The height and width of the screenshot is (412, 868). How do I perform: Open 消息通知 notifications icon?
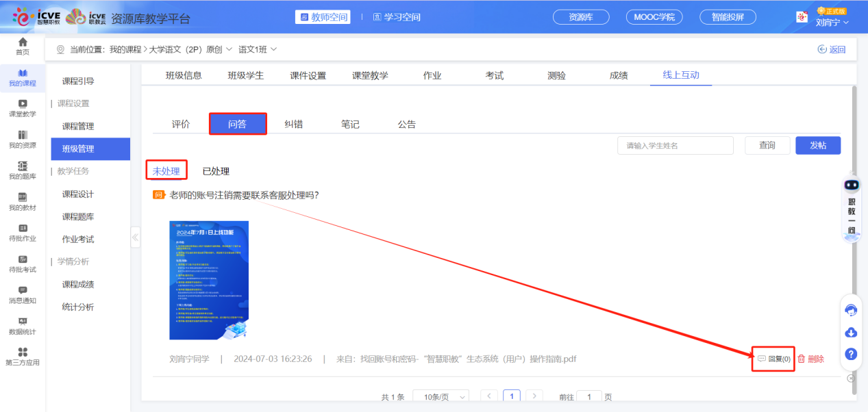point(23,292)
